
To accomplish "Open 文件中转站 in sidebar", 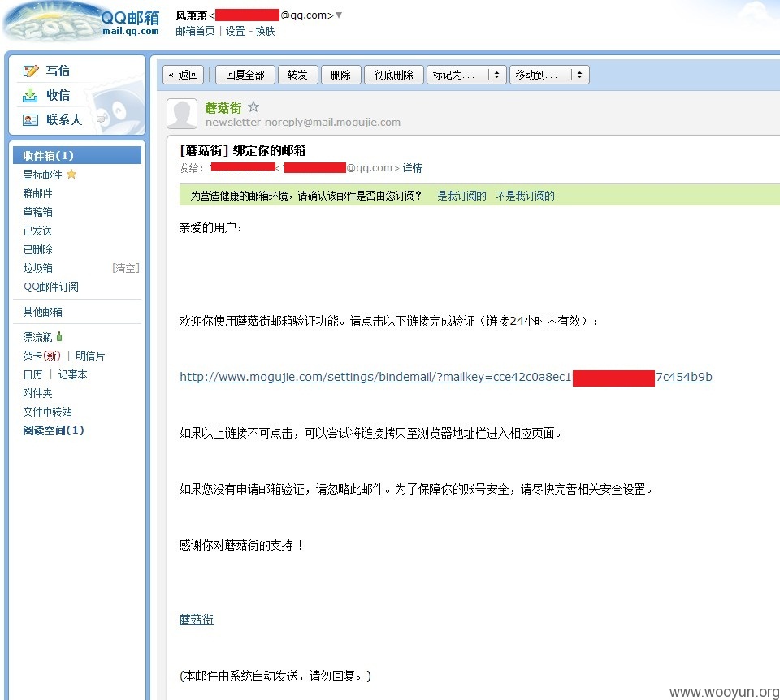I will [x=47, y=412].
